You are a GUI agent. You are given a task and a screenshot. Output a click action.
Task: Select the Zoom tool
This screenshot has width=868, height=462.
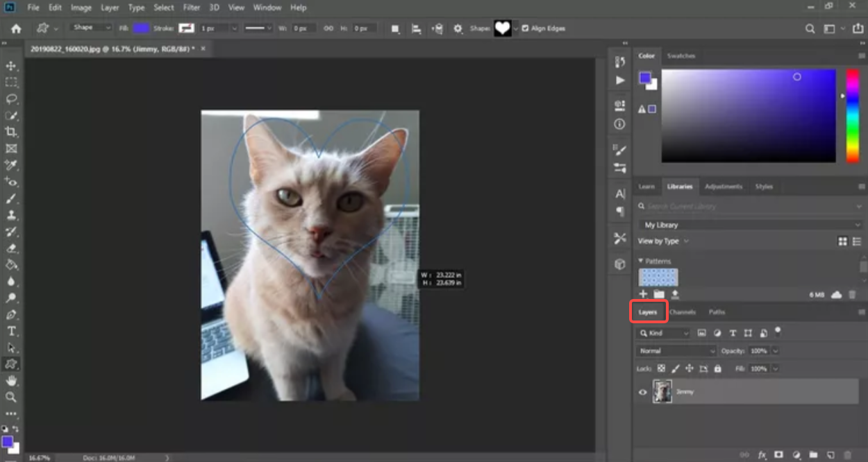(10, 397)
